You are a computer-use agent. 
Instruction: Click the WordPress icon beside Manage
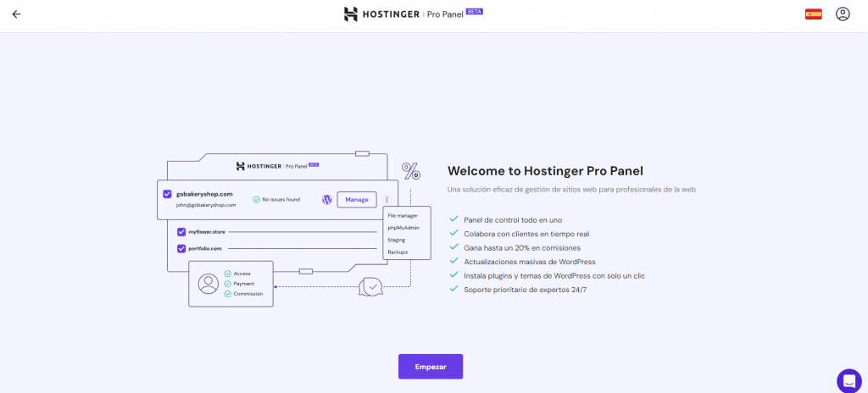pyautogui.click(x=326, y=200)
